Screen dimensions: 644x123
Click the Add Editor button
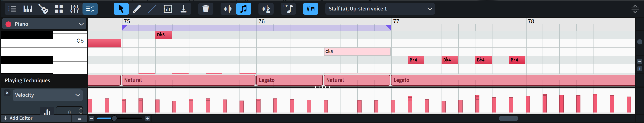pyautogui.click(x=18, y=118)
